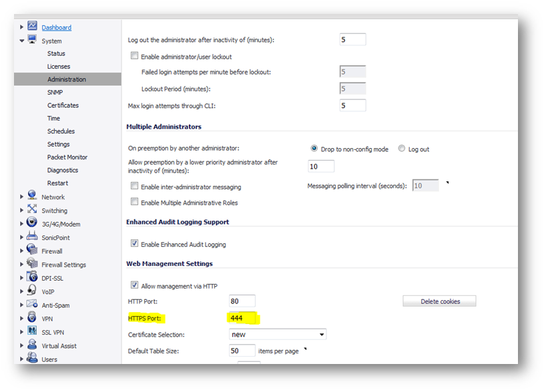Open the Diagnostics menu item
Viewport: 546px width, 392px height.
(x=63, y=170)
